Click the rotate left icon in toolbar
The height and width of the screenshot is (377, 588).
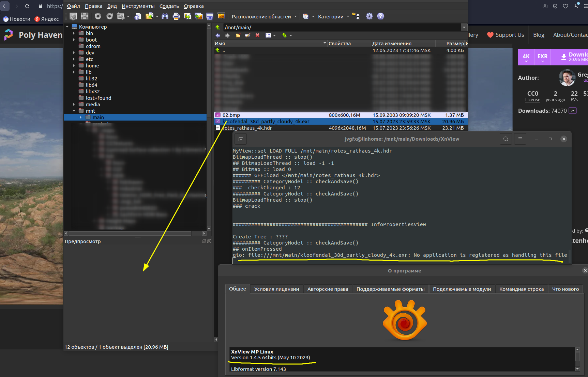[98, 16]
